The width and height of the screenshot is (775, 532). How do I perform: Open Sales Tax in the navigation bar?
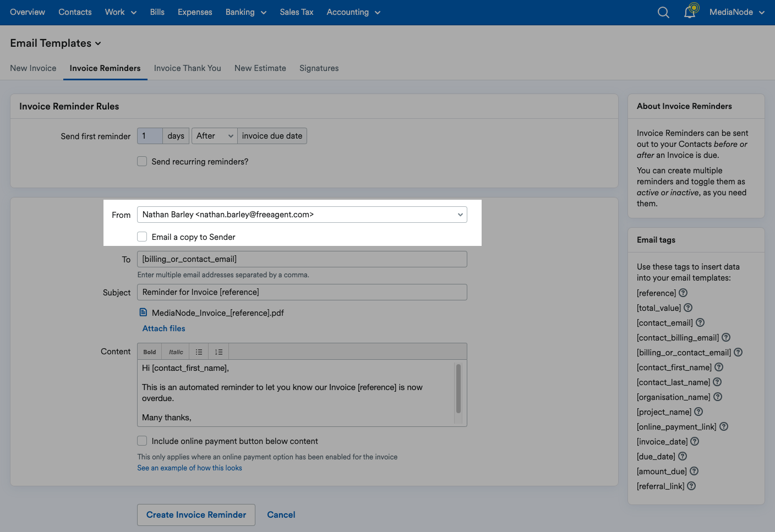[297, 12]
